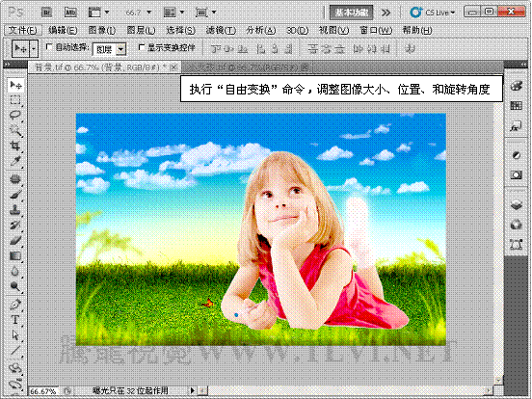
Task: Open Mini Bridge with the Mb icon
Action: 70,13
